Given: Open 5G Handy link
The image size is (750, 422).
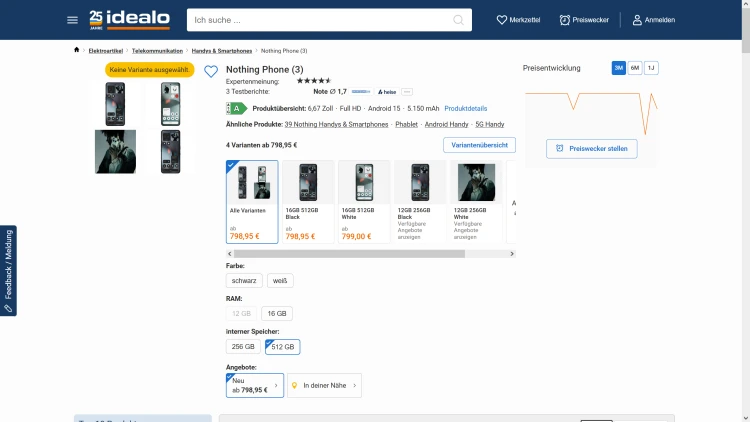Looking at the screenshot, I should pos(490,124).
